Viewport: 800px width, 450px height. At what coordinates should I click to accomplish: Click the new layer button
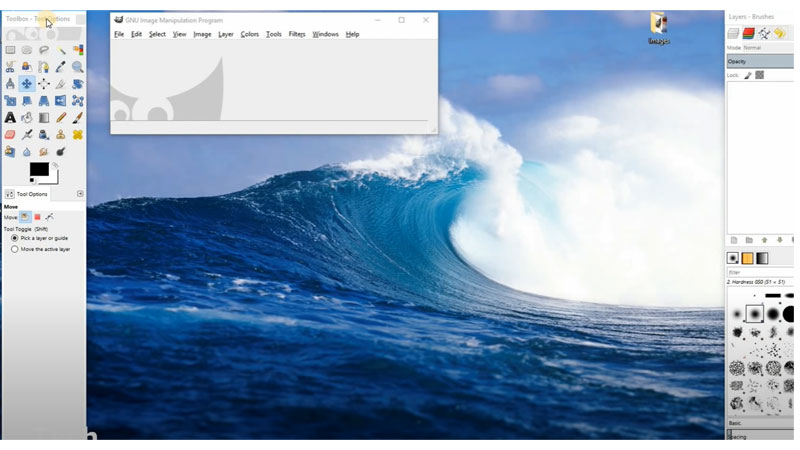click(734, 240)
